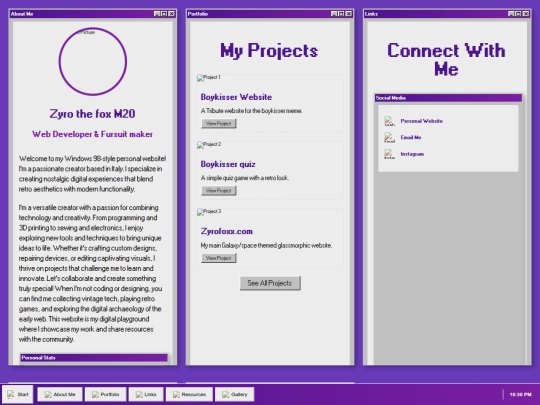Click the Project 1 image
This screenshot has height=405, width=540.
tap(209, 78)
